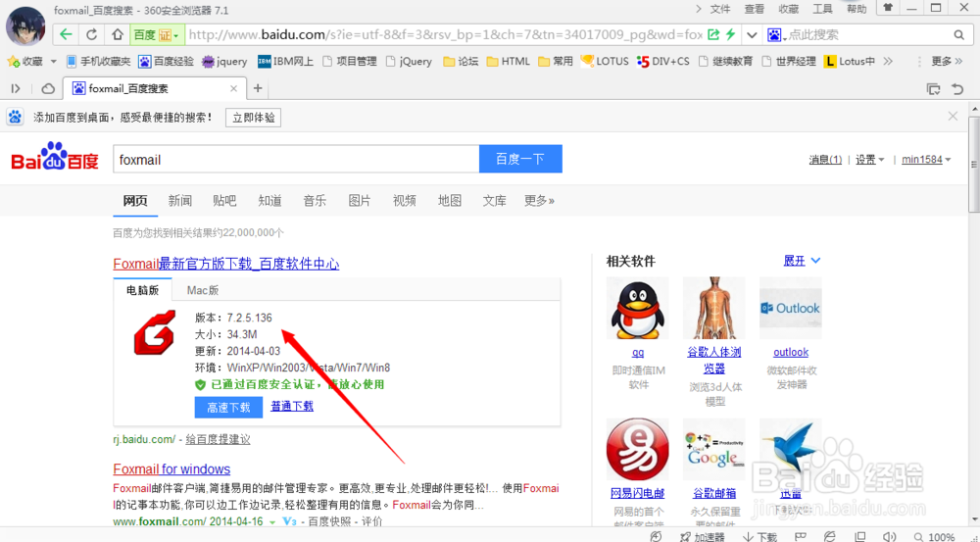This screenshot has width=980, height=542.
Task: Dismiss the add-Baidu-to-desktop banner
Action: click(x=953, y=117)
